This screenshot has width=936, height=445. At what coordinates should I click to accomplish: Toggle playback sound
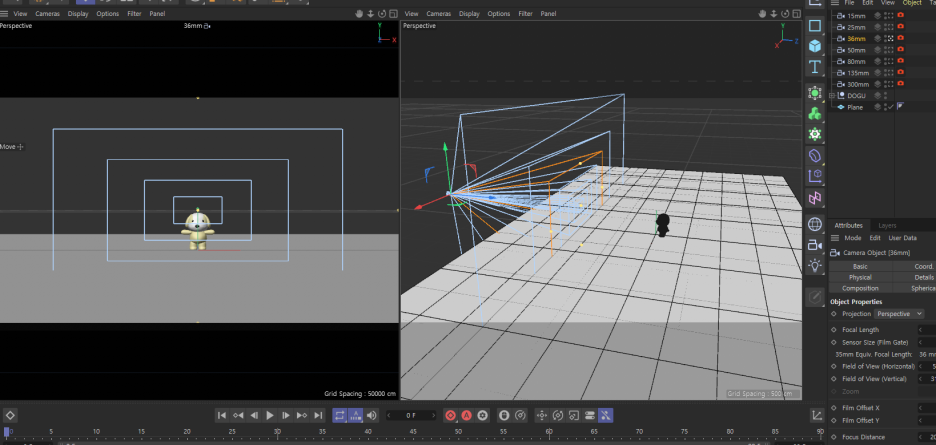pos(372,415)
